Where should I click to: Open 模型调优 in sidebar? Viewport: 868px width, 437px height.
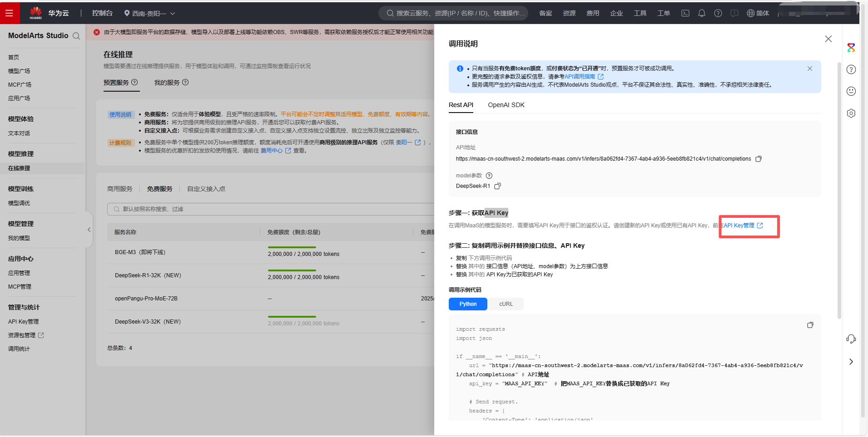pos(19,203)
